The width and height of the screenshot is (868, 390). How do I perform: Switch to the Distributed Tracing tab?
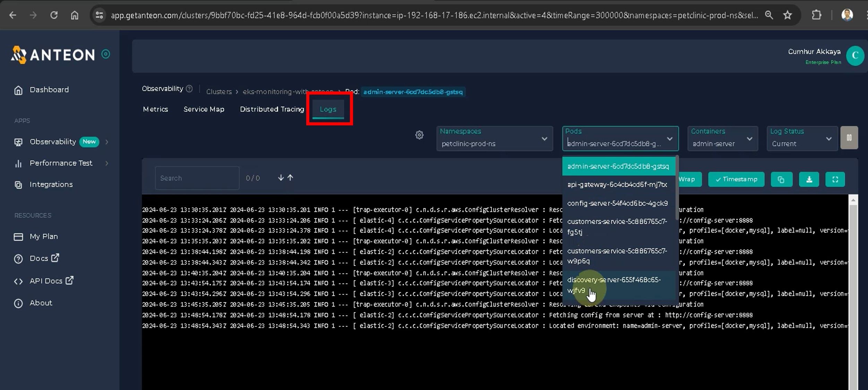(272, 109)
